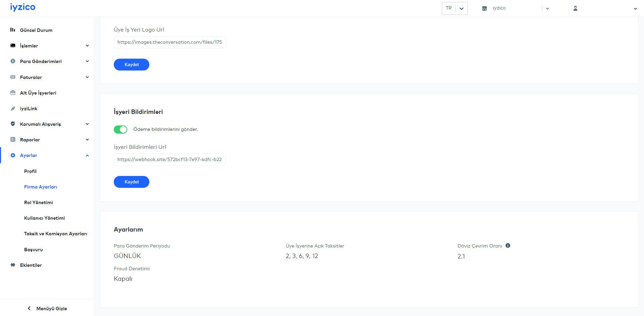Hide the menu via Menüyü Gizle
The width and height of the screenshot is (644, 316).
51,309
